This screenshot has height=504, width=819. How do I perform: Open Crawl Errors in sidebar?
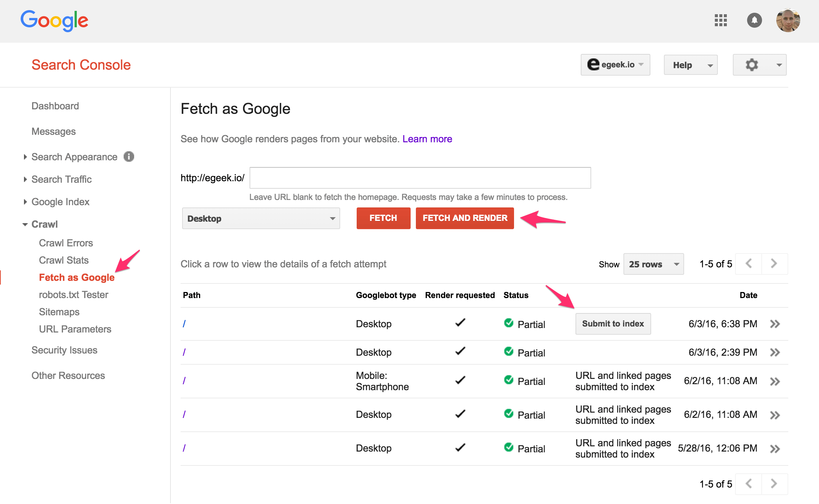point(66,243)
